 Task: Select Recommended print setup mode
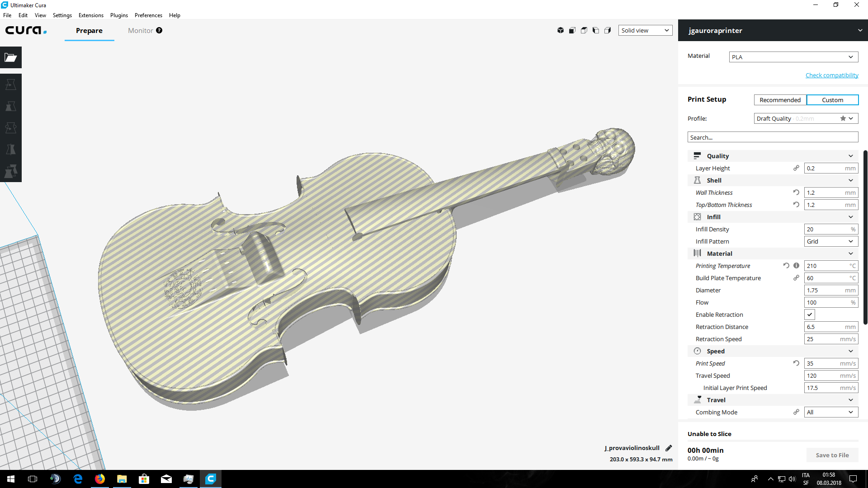pos(780,100)
